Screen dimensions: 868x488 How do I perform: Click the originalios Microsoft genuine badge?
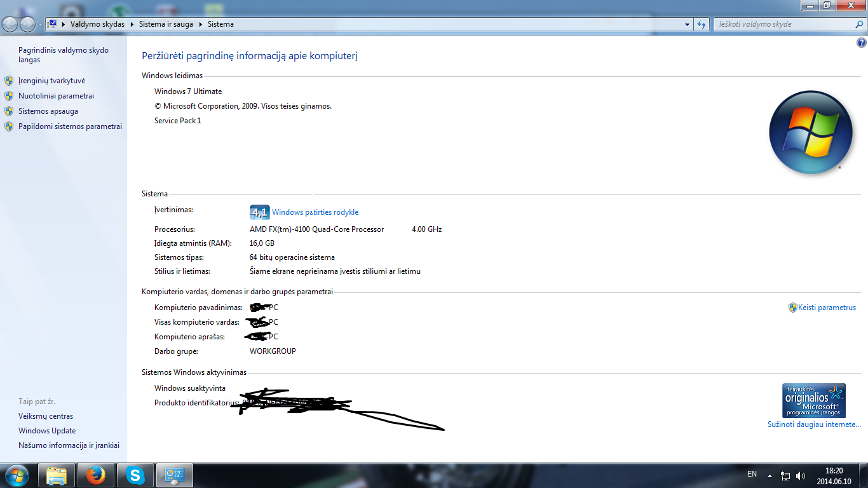pos(814,400)
